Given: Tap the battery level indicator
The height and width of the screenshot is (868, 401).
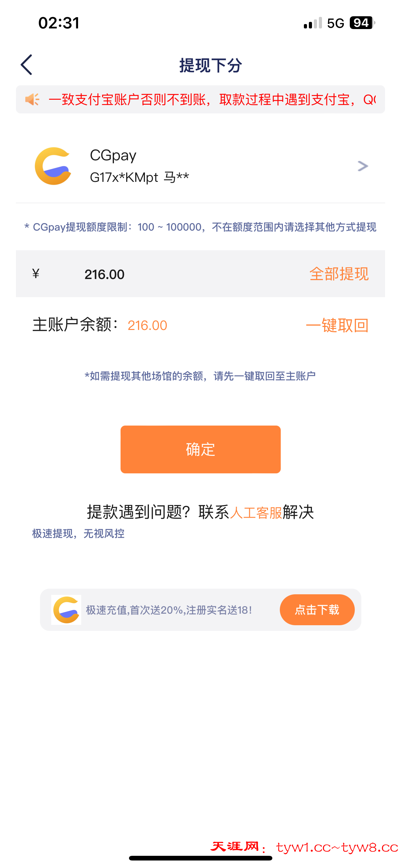Looking at the screenshot, I should 362,23.
